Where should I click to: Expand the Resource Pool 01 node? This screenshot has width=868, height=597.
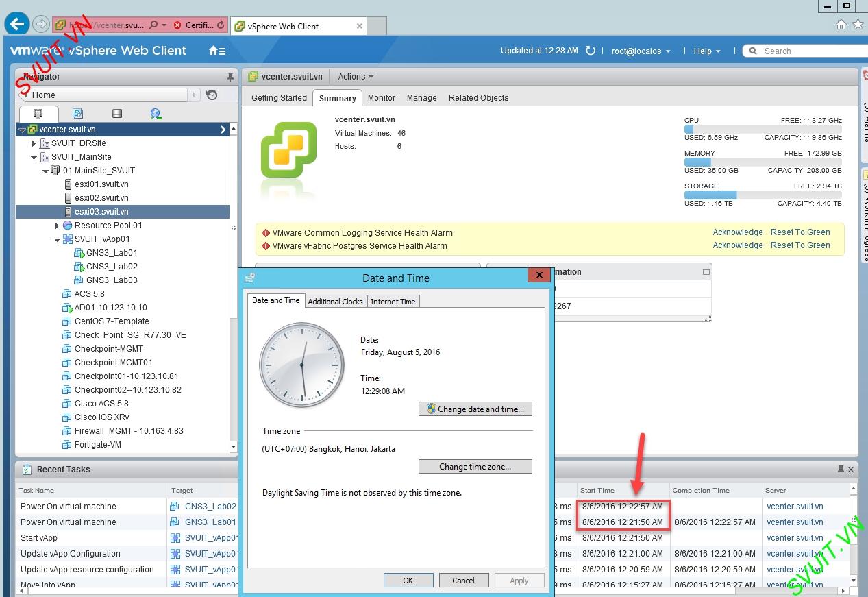pos(57,226)
